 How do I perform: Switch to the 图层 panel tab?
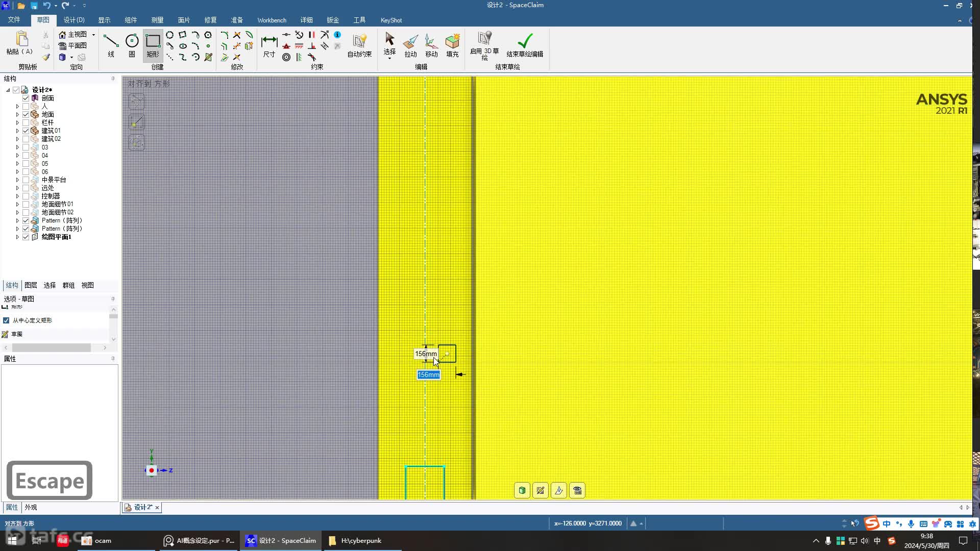(31, 285)
